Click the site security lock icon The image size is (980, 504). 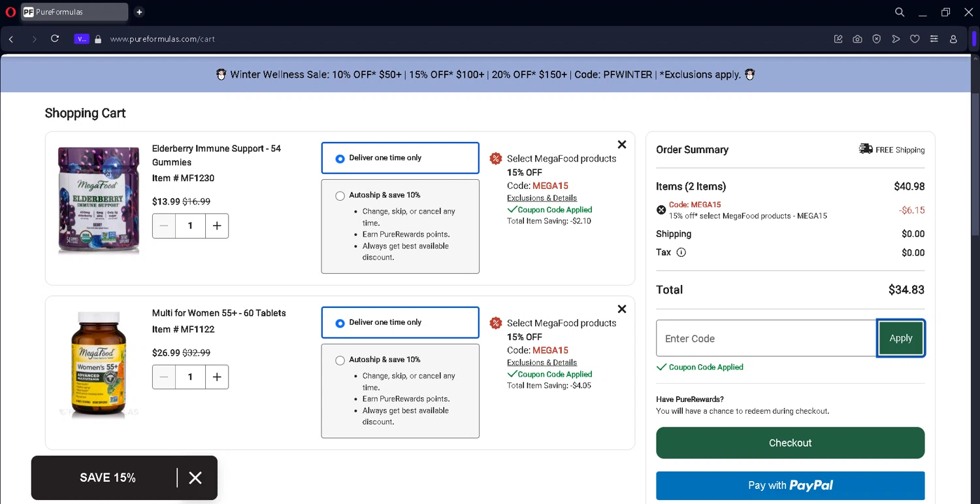click(99, 39)
